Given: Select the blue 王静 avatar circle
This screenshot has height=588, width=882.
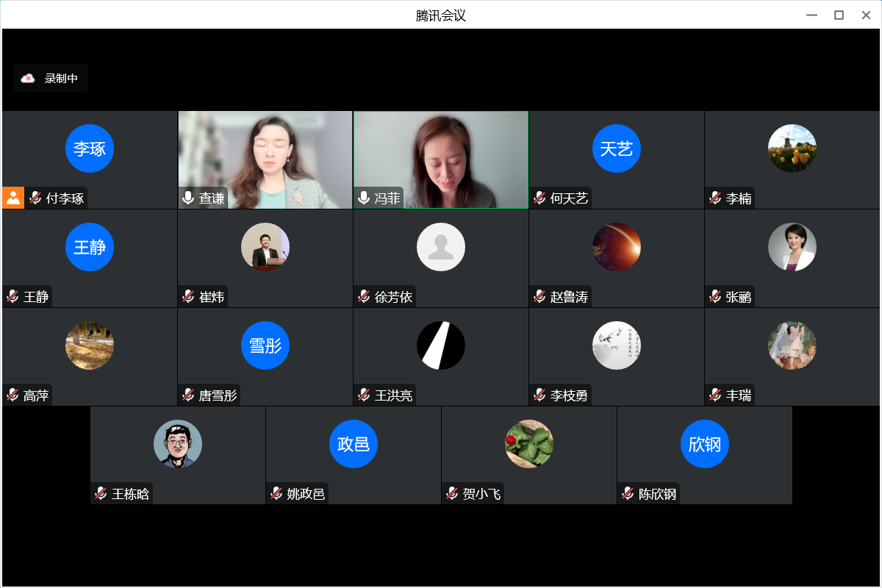Looking at the screenshot, I should click(x=90, y=247).
